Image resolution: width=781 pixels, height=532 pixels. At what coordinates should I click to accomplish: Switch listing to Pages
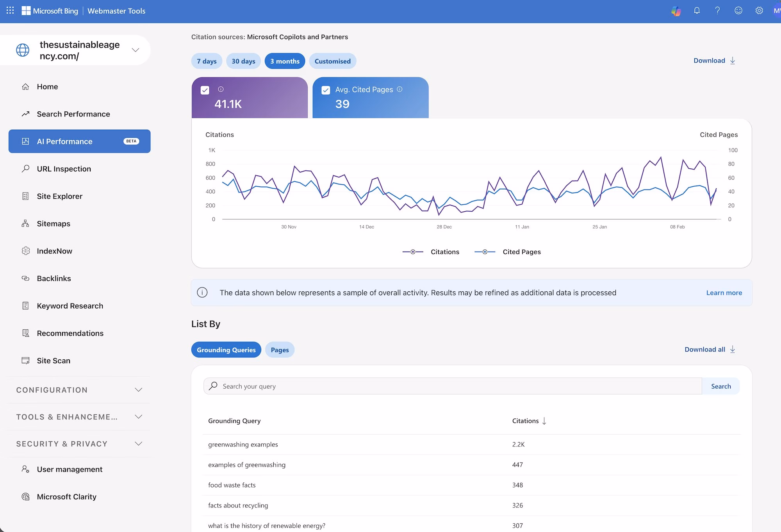[x=280, y=350]
